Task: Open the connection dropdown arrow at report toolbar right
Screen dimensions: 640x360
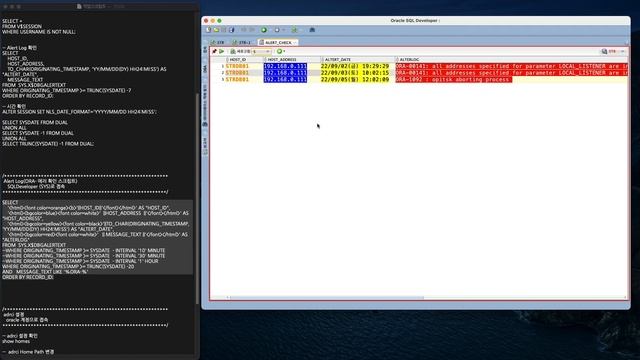Action: [x=622, y=51]
